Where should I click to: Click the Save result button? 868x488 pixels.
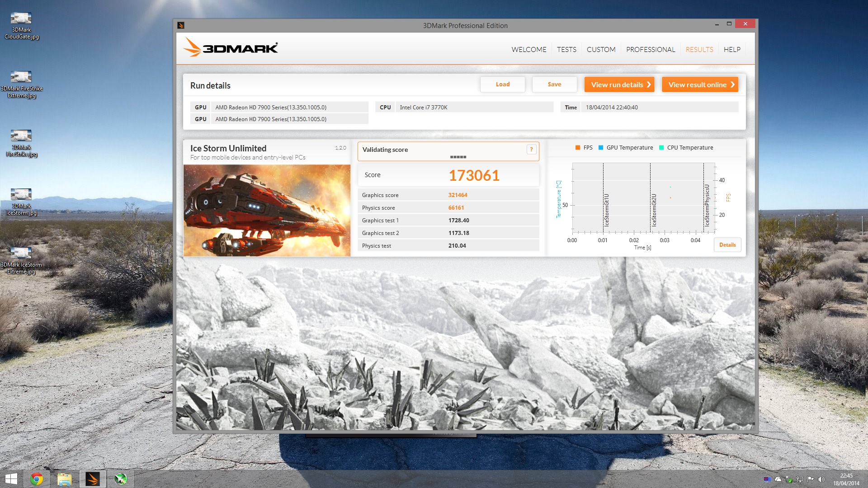click(x=554, y=84)
